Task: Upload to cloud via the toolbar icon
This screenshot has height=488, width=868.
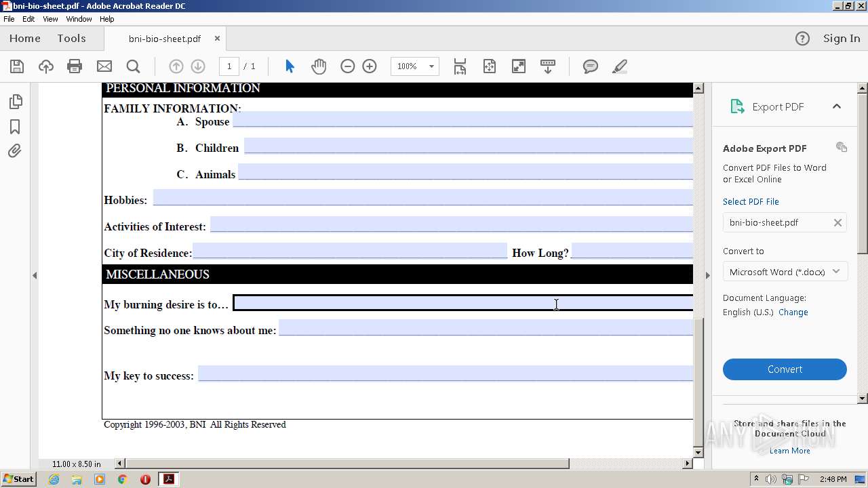Action: tap(45, 66)
